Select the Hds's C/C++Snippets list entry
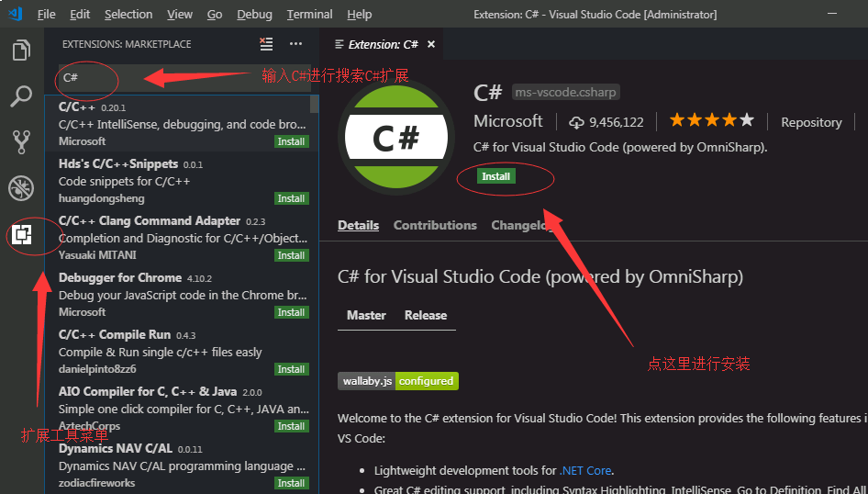Screen dimensions: 868x494 pos(182,181)
